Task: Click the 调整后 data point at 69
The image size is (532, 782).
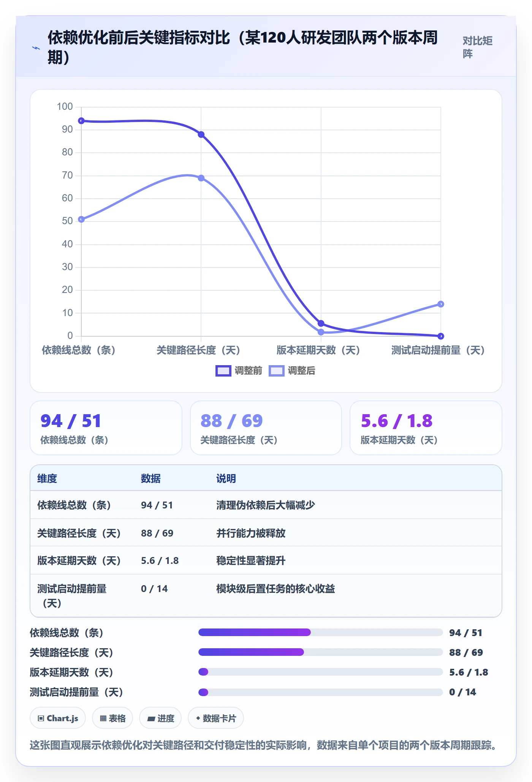Action: coord(201,178)
